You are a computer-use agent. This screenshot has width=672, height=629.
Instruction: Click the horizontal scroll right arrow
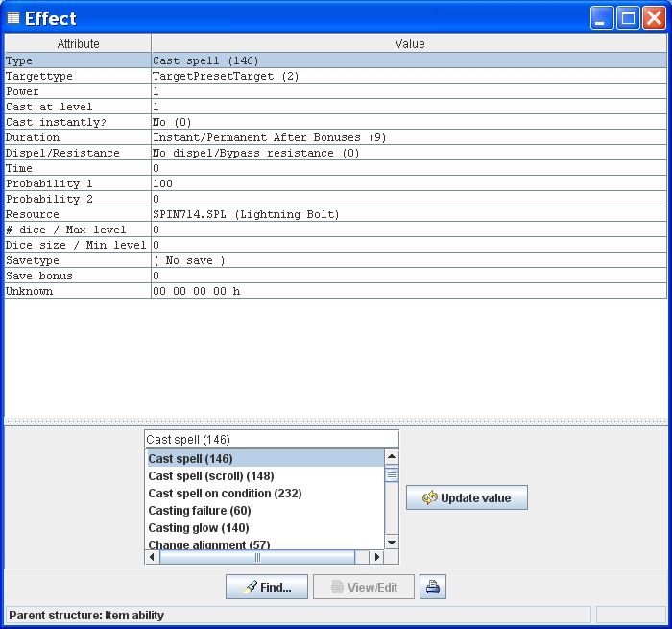pos(377,557)
